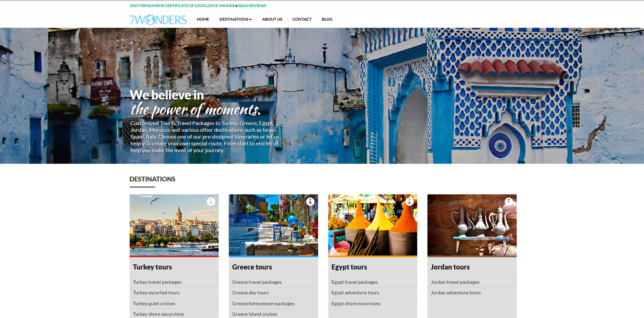Open the Egypt tours heading link
This screenshot has height=318, width=644.
tap(349, 267)
